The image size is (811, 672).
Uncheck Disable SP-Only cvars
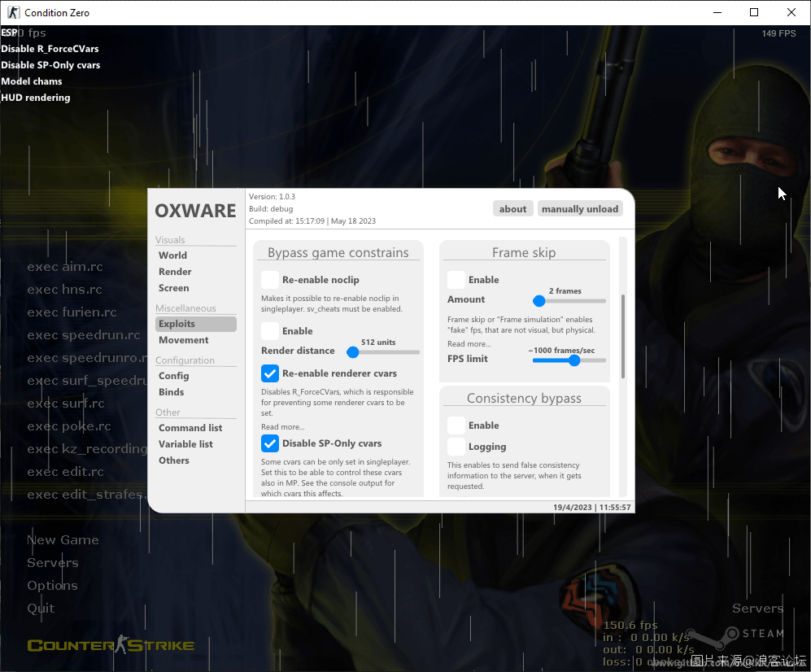tap(270, 443)
